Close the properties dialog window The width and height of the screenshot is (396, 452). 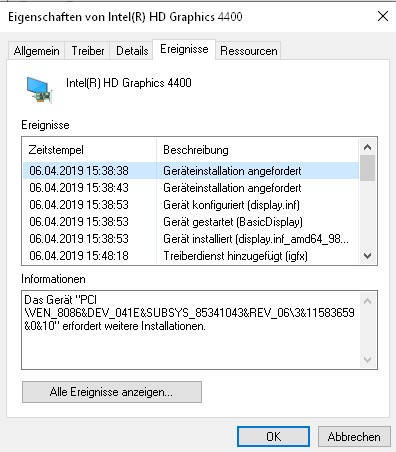[383, 16]
